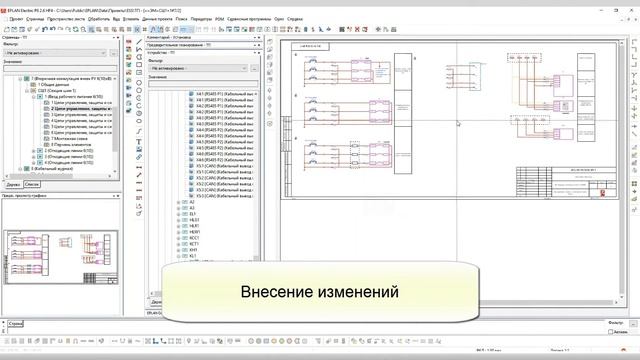The height and width of the screenshot is (360, 640).
Task: Expand device KCC1 in devices tree
Action: tap(178, 238)
